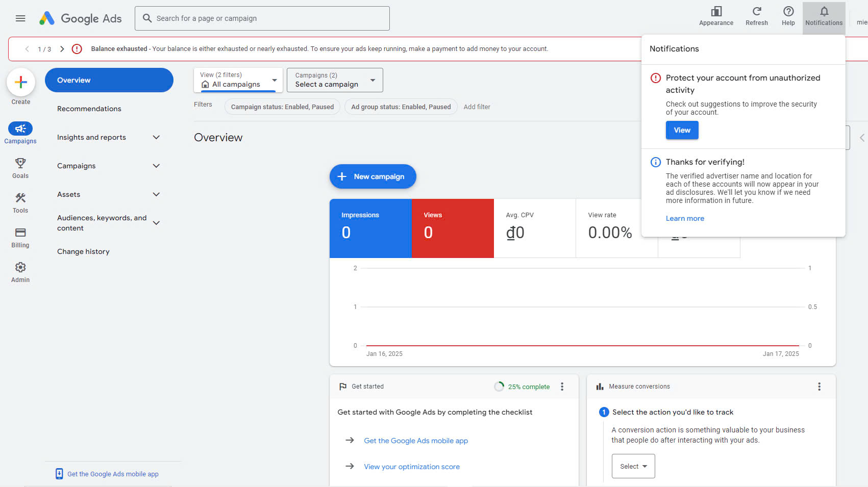Collapse the side panel arrow at right edge
Viewport: 868px width, 487px height.
click(x=862, y=138)
